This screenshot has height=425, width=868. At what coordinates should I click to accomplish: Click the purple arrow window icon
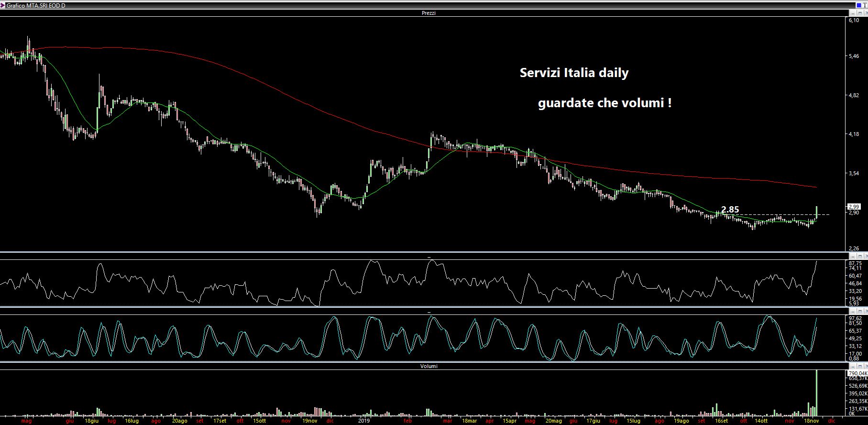click(x=3, y=5)
